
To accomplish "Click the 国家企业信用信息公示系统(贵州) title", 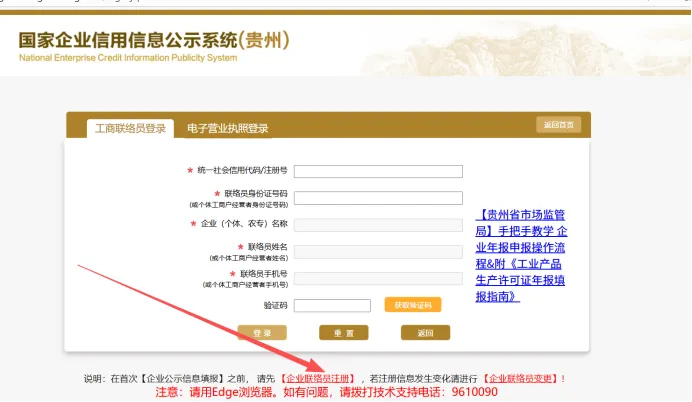I will 154,40.
